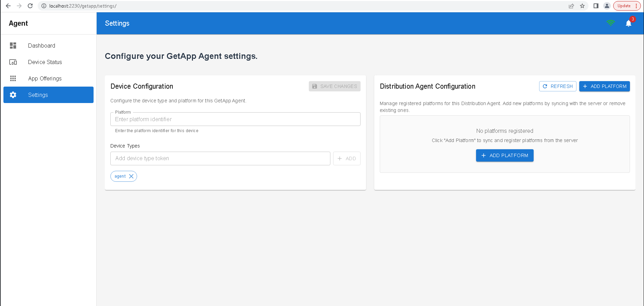Open Dashboard from the sidebar
Screen dimensions: 644x306
click(48, 46)
